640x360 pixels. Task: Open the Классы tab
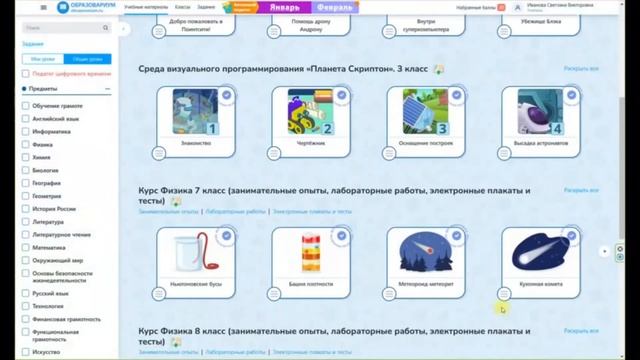click(182, 7)
